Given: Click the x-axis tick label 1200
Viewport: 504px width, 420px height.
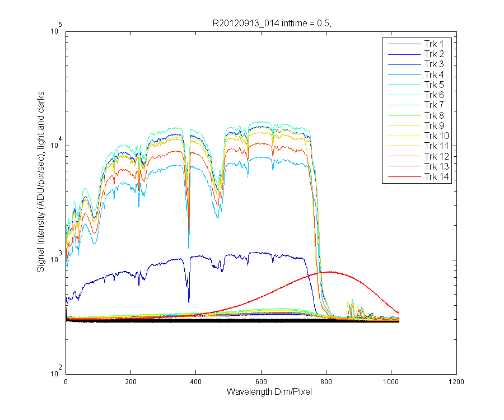Looking at the screenshot, I should pos(456,382).
